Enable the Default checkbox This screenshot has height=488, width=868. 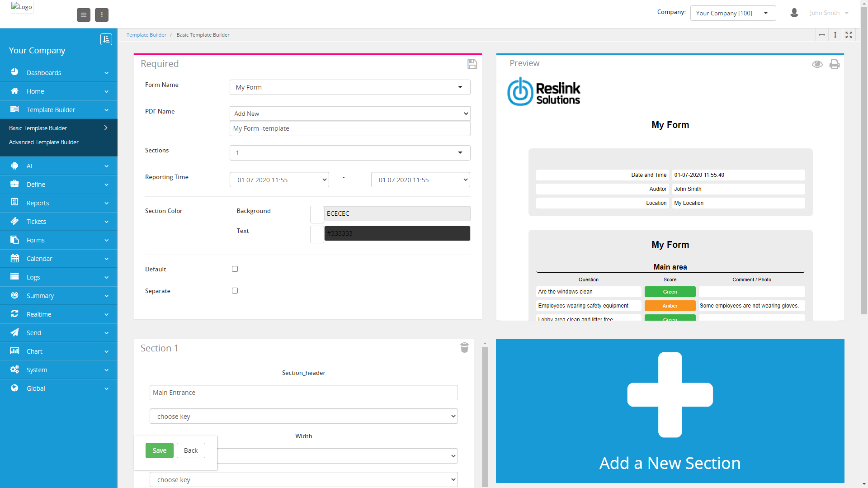(x=235, y=269)
